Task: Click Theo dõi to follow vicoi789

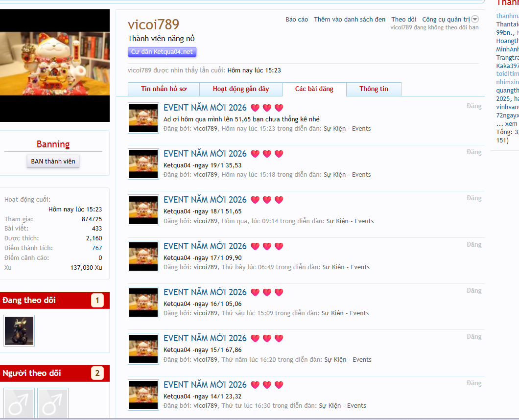Action: (403, 20)
